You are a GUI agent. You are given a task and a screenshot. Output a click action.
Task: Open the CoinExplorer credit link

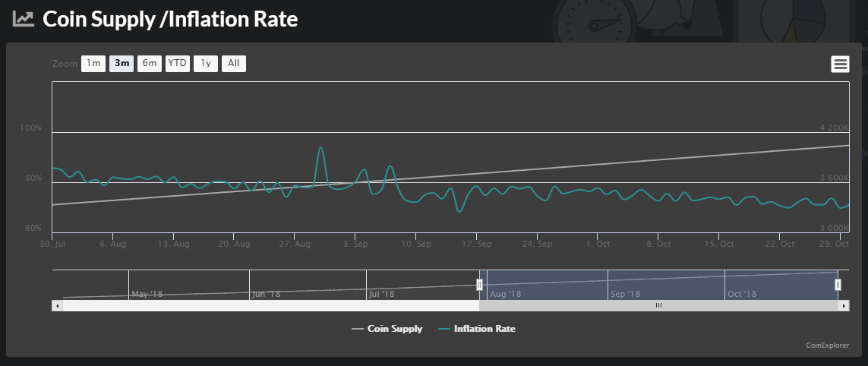tap(827, 345)
